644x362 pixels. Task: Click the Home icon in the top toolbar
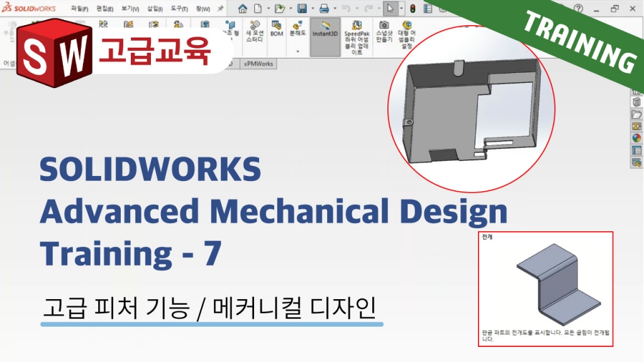[x=242, y=8]
